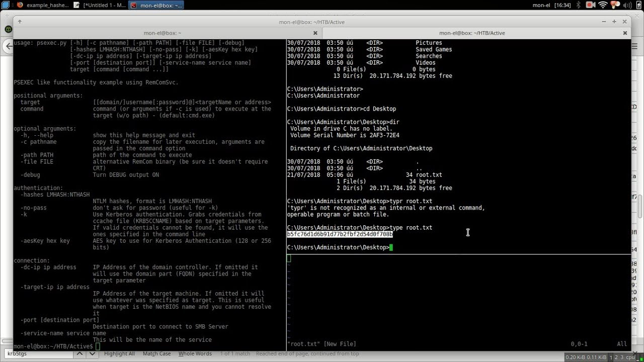Click the '-no-pass' option text
The height and width of the screenshot is (362, 644).
click(x=33, y=208)
